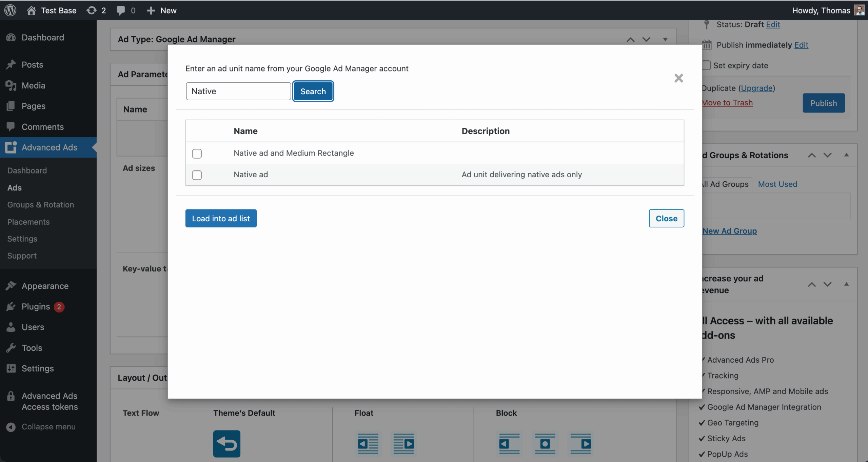The image size is (868, 462).
Task: Check Native ad and Medium Rectangle
Action: [197, 154]
